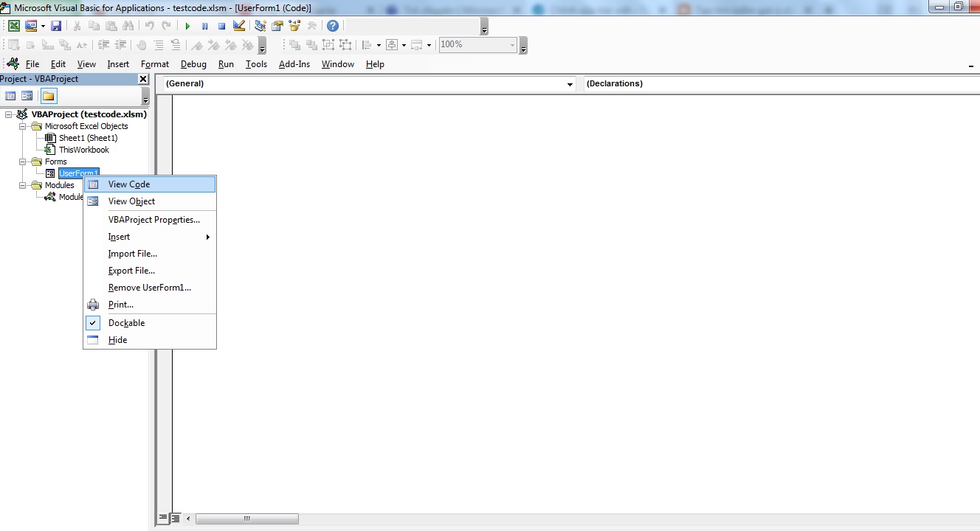Select ThisWorkbook in project tree
The image size is (980, 531).
83,150
